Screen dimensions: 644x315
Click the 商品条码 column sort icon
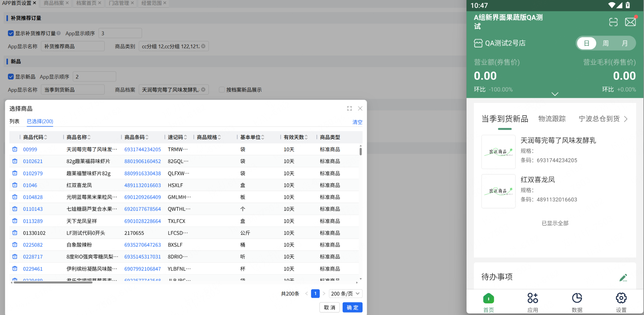pos(147,137)
